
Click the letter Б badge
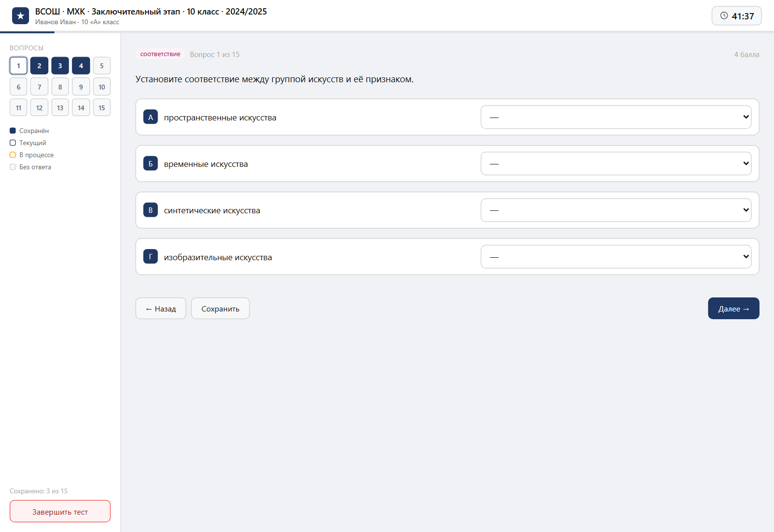(x=150, y=163)
